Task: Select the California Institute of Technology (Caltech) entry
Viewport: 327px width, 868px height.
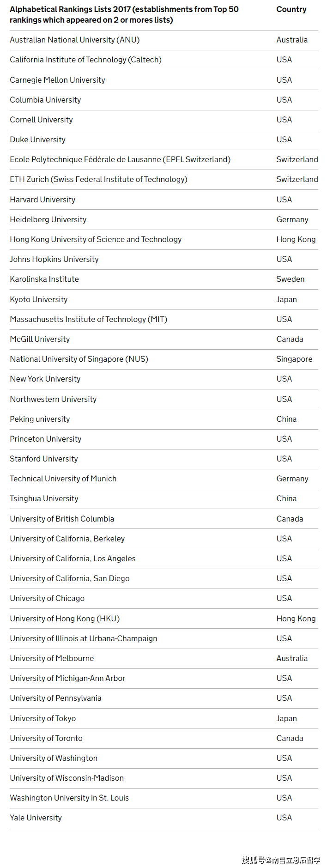Action: coord(86,60)
